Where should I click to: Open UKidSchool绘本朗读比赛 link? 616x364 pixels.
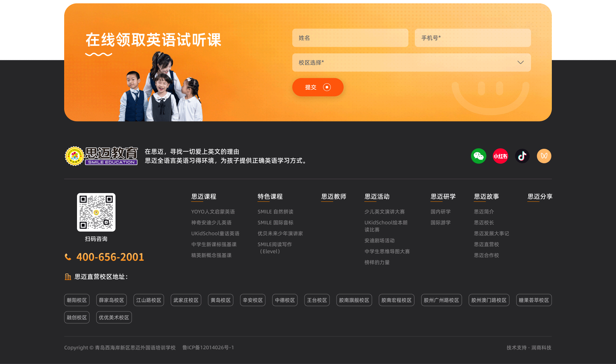[x=386, y=226]
